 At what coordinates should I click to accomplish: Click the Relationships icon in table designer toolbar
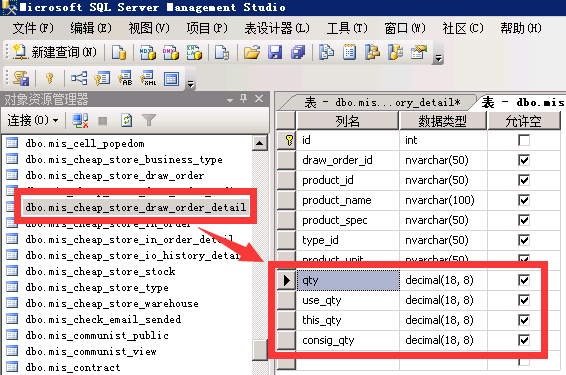click(x=79, y=78)
